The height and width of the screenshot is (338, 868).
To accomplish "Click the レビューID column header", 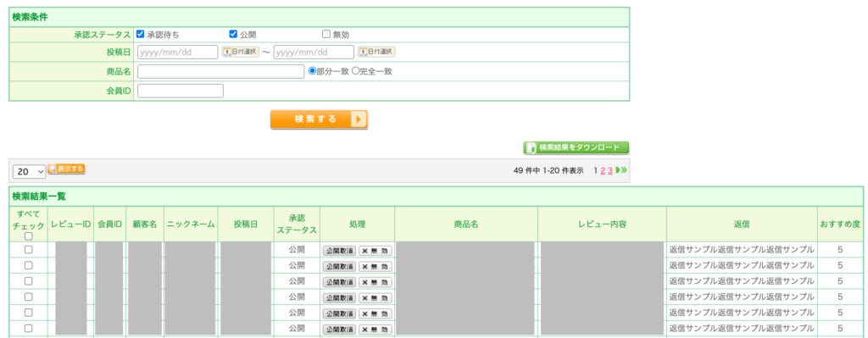I will pos(70,224).
